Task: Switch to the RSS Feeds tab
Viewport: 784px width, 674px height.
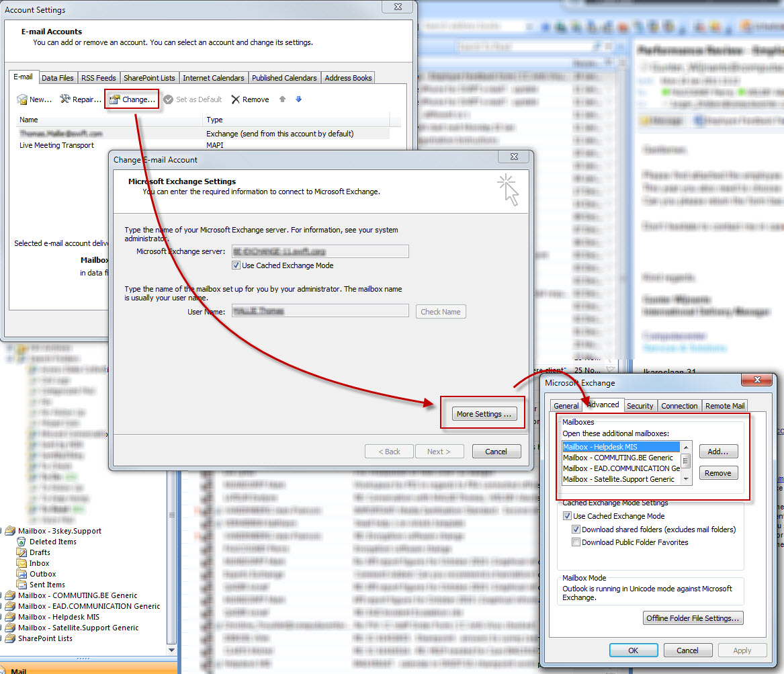Action: (x=99, y=78)
